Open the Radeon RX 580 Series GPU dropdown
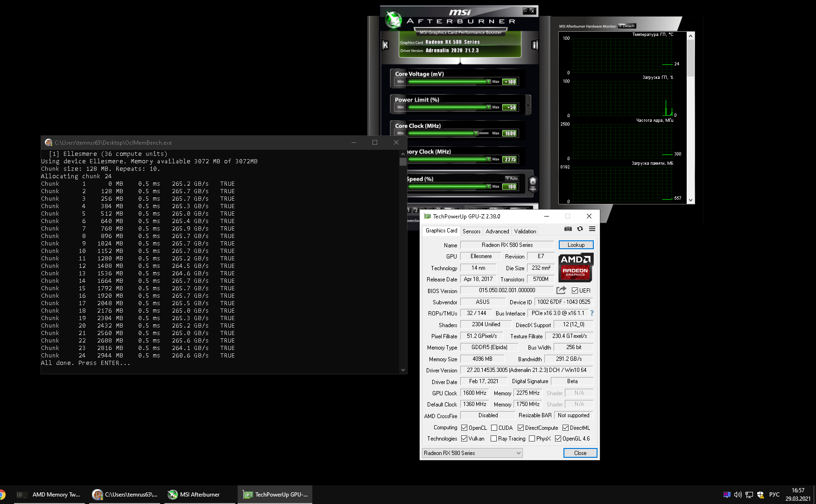 [472, 453]
